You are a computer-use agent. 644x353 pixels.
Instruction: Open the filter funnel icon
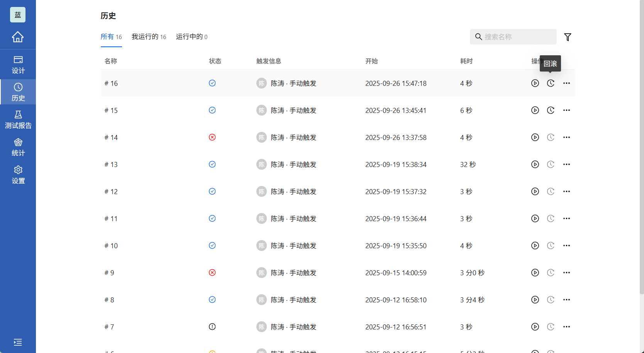(568, 37)
